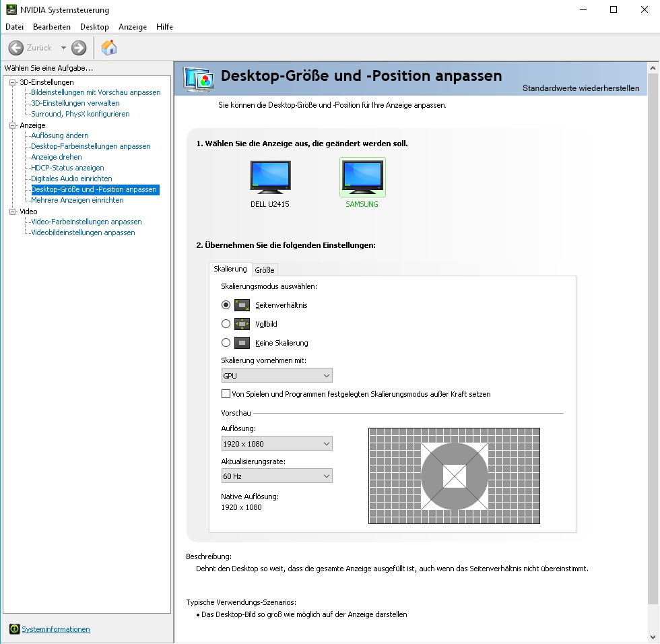Image resolution: width=660 pixels, height=644 pixels.
Task: Click the desktop size page header icon
Action: coord(199,79)
